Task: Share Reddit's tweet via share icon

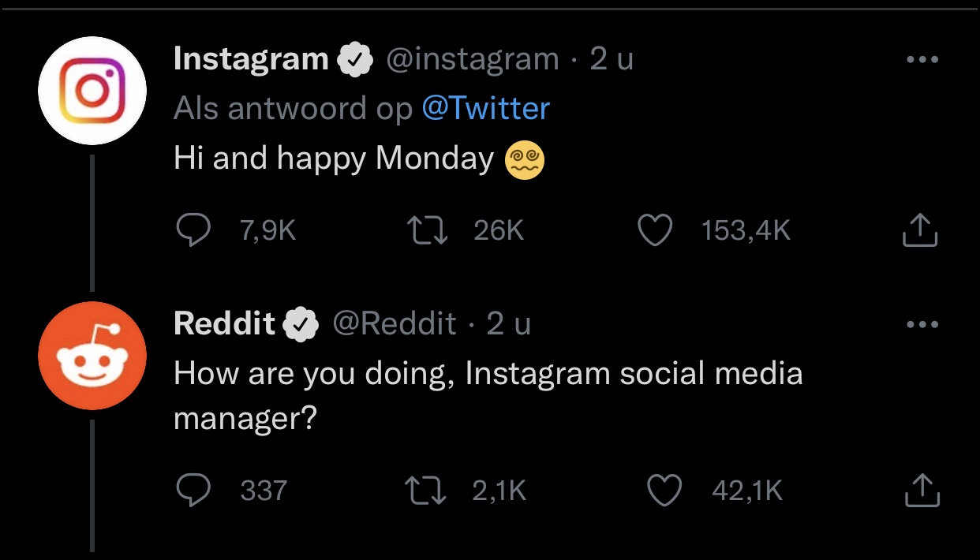Action: [x=920, y=491]
